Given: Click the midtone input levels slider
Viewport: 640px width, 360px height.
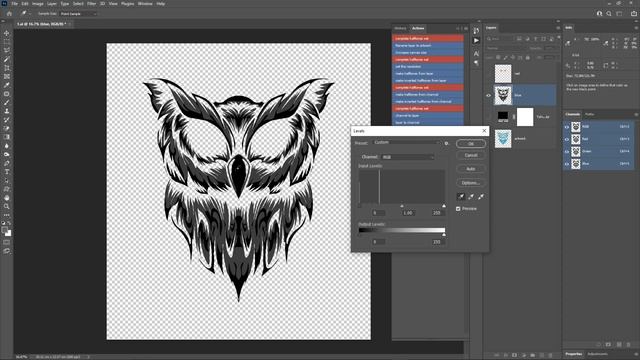Looking at the screenshot, I should pyautogui.click(x=402, y=206).
